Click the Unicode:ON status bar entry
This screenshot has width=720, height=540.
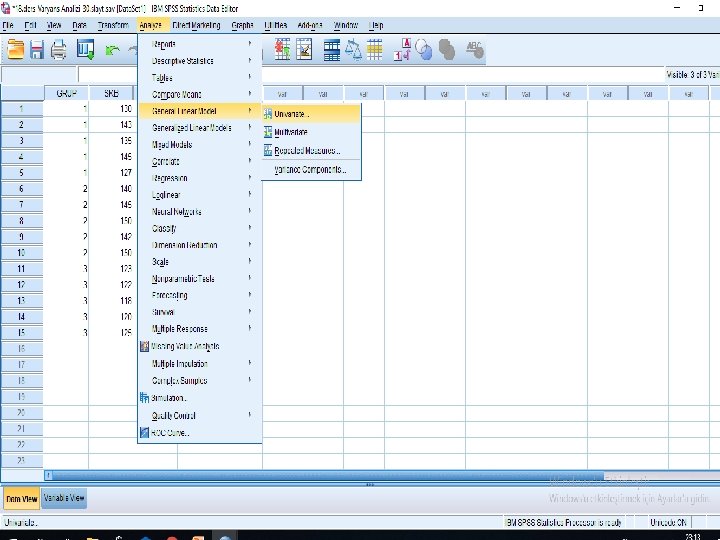pyautogui.click(x=668, y=522)
